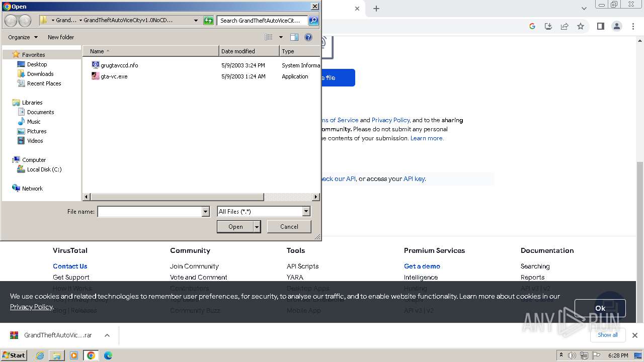The image size is (644, 362).
Task: Accept cookies with Ok button
Action: click(600, 308)
